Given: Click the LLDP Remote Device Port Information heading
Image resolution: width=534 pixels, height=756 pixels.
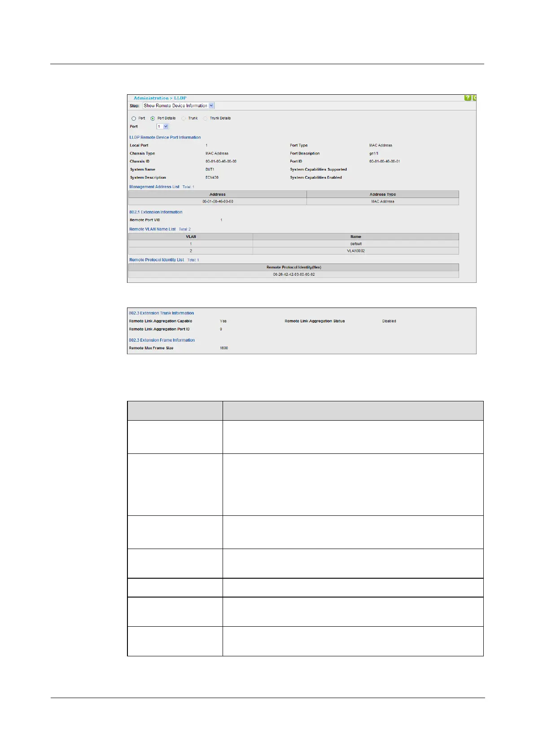Looking at the screenshot, I should pos(165,137).
